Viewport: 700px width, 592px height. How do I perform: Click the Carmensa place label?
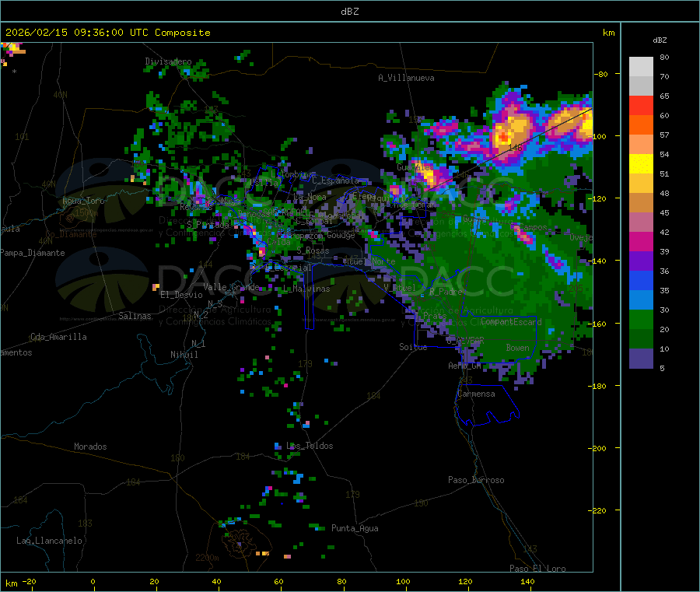[x=476, y=394]
